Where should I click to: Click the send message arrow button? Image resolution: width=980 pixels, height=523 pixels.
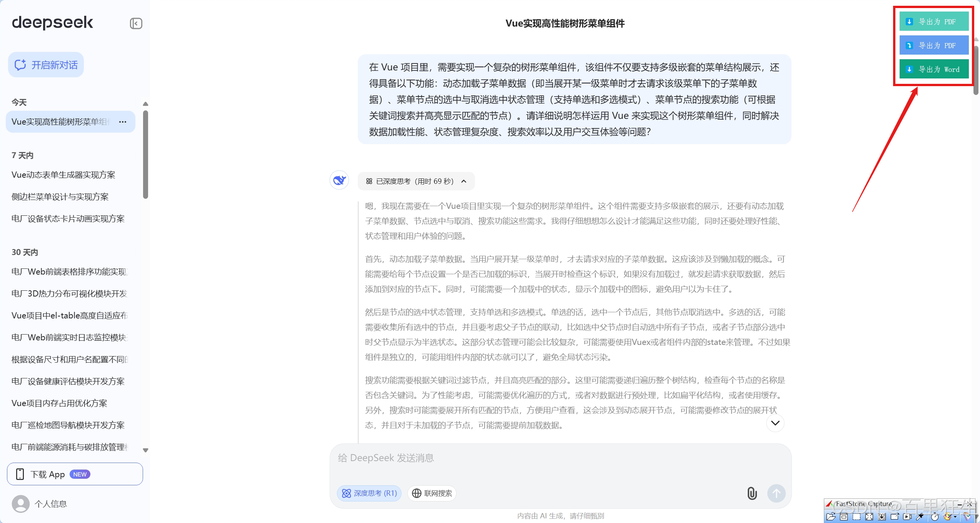[776, 493]
